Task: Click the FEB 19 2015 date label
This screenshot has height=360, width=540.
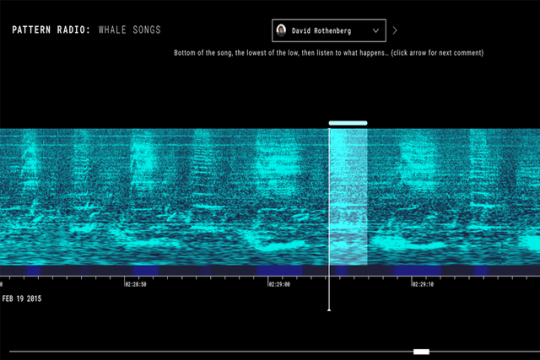Action: 22,299
